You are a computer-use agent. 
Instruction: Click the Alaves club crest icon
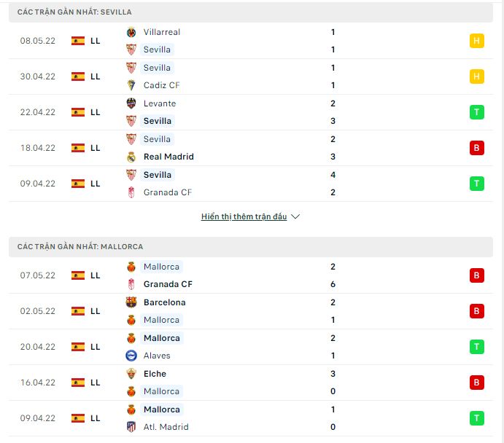pos(131,356)
